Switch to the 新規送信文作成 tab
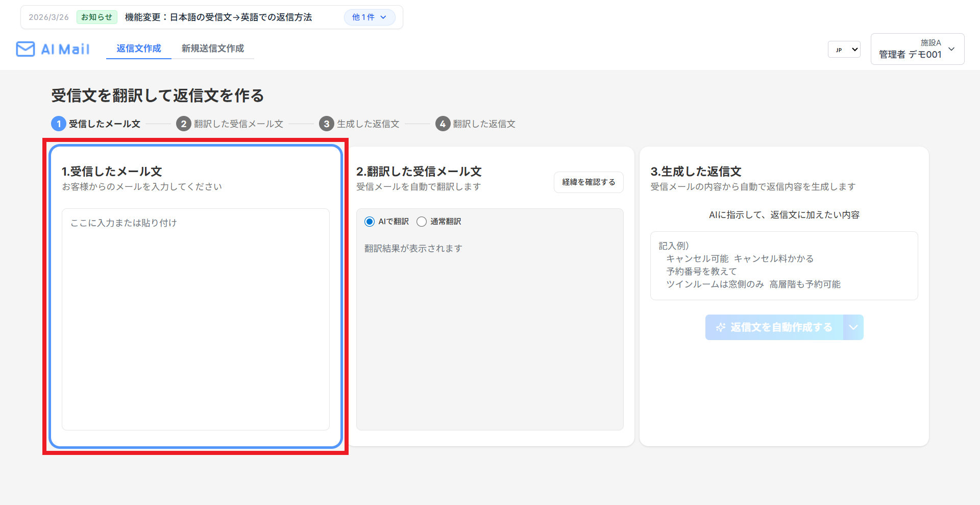This screenshot has width=980, height=505. pos(213,49)
